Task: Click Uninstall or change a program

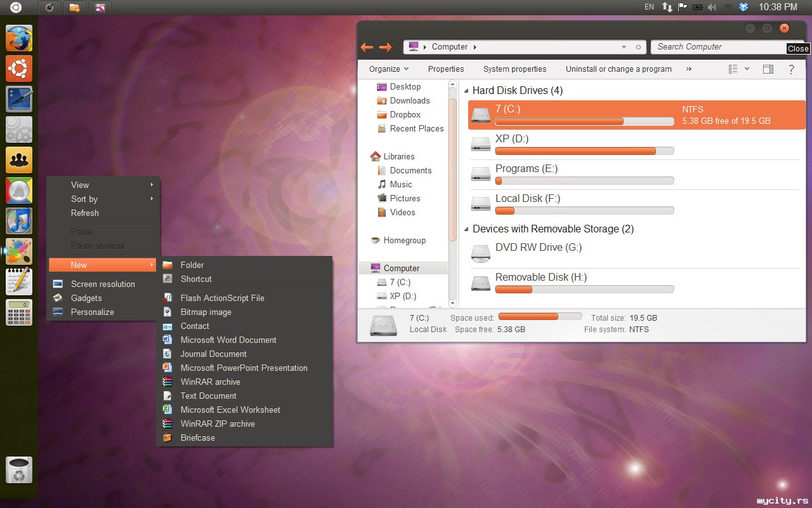Action: click(619, 69)
